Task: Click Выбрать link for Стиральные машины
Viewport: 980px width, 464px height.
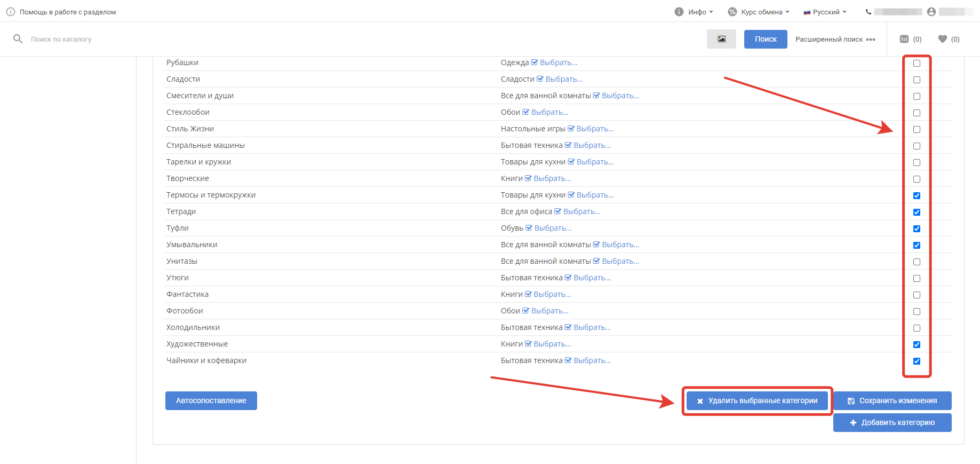Action: 592,145
